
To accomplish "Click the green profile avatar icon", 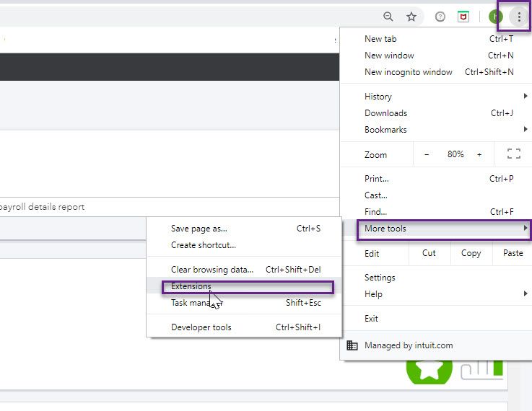I will (495, 17).
